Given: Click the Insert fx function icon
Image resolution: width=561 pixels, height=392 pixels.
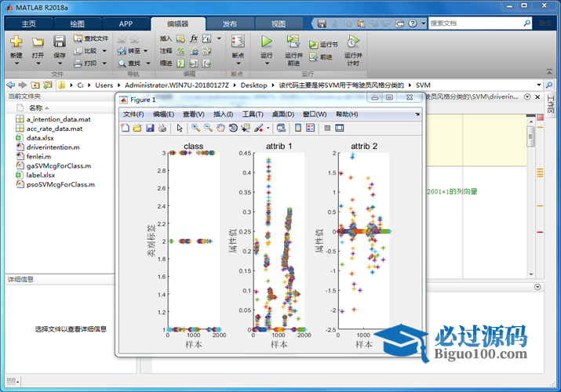Looking at the screenshot, I should pos(194,38).
